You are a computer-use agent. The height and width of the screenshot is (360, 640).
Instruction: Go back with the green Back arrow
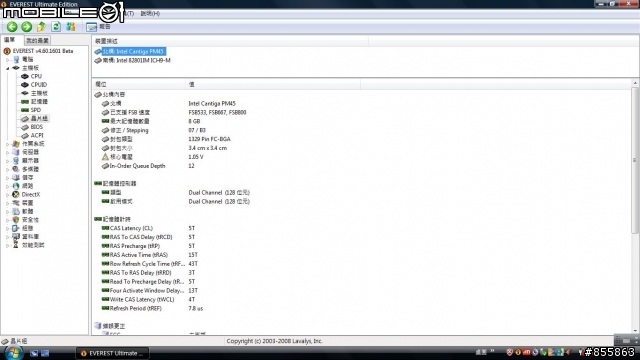pyautogui.click(x=12, y=27)
